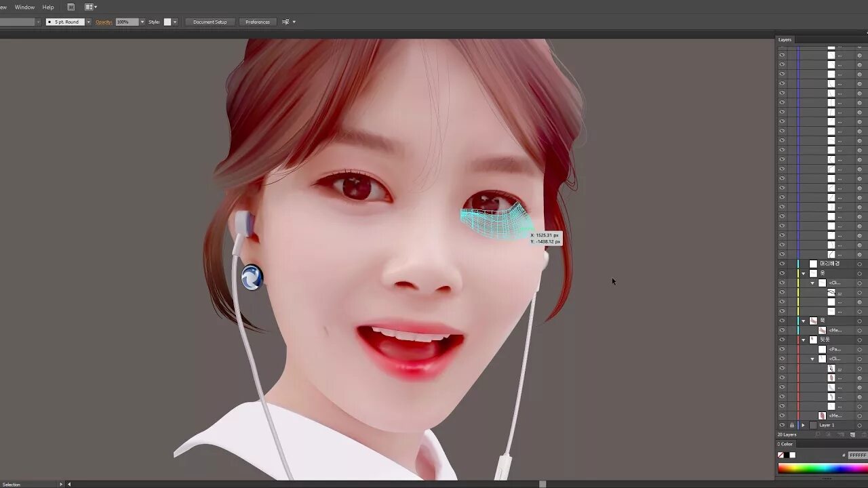Select <Me... row at bottom of 뒷옷

pyautogui.click(x=834, y=415)
